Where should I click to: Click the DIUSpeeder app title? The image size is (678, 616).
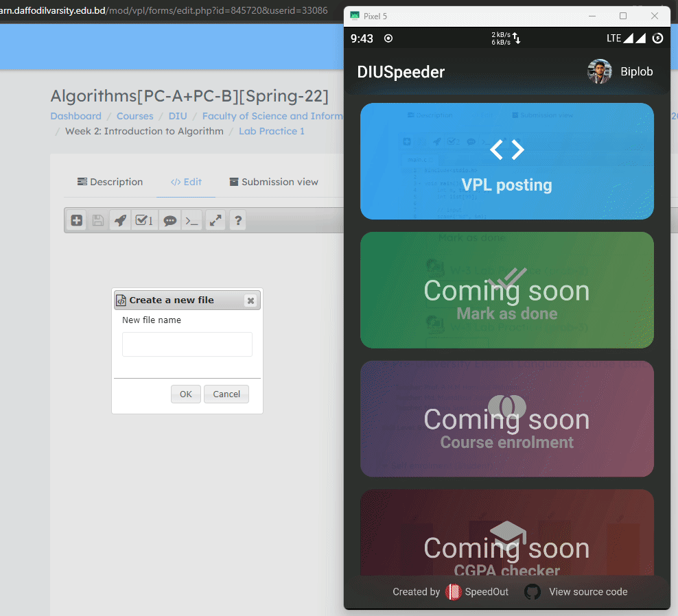[401, 72]
